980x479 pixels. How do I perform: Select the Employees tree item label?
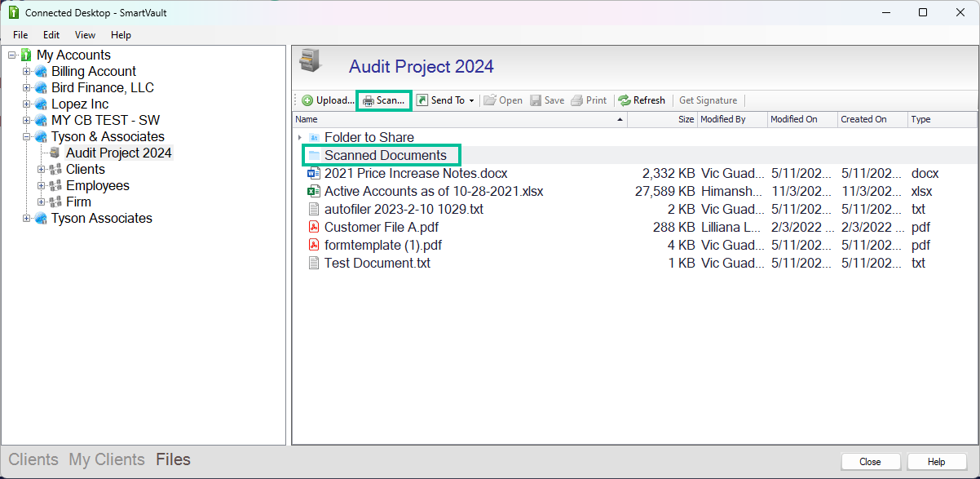[x=98, y=185]
